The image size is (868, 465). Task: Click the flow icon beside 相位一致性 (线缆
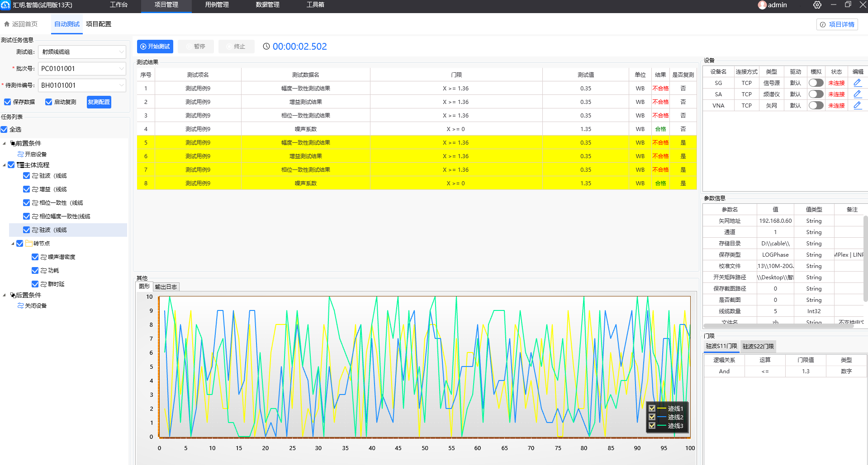coord(35,203)
